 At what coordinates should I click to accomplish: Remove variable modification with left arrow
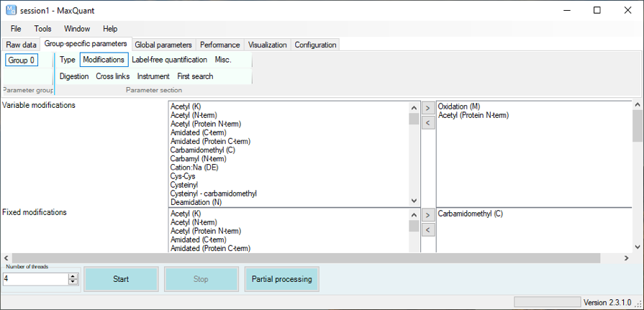coord(427,123)
